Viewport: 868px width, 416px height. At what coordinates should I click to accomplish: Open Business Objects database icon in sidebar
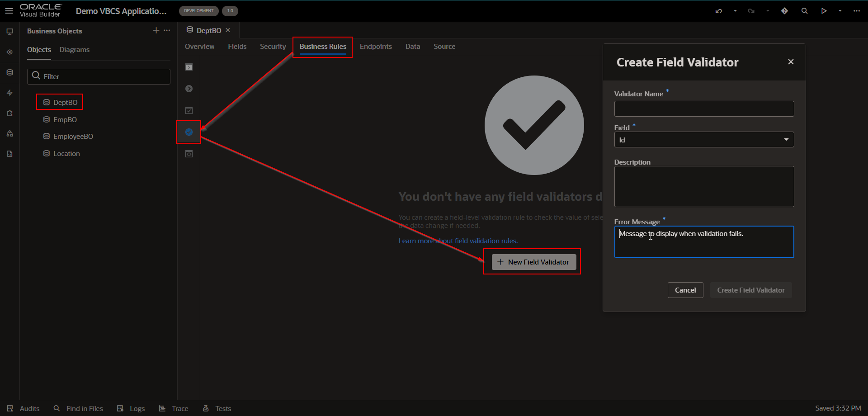point(9,72)
